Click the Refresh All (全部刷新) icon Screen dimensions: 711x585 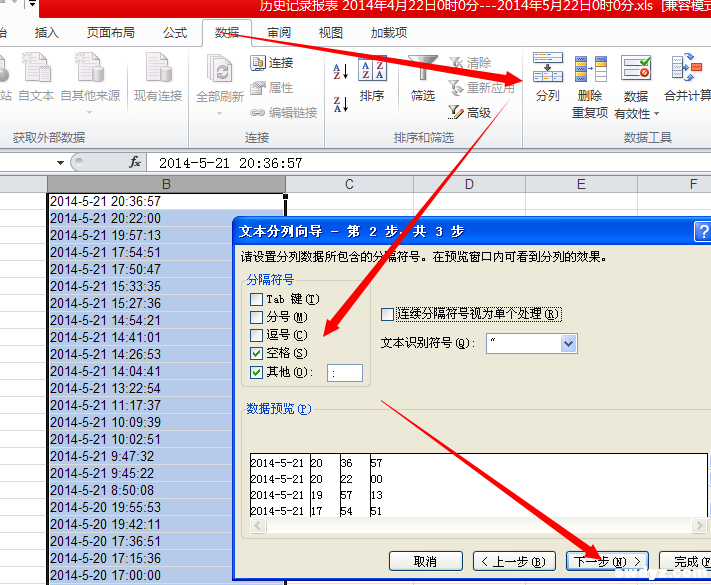click(x=219, y=68)
